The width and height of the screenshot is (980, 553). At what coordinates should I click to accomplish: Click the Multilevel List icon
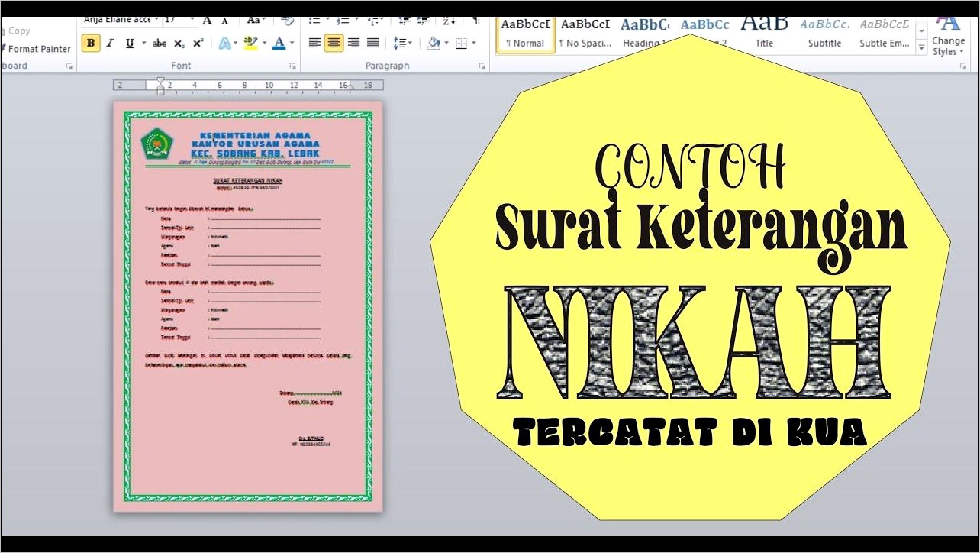(x=374, y=20)
